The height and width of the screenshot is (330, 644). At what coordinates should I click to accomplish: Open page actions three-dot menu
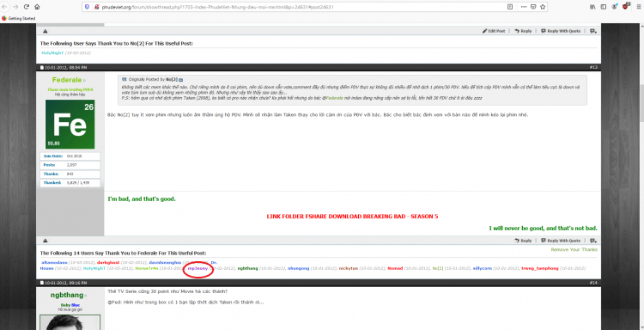click(x=524, y=7)
